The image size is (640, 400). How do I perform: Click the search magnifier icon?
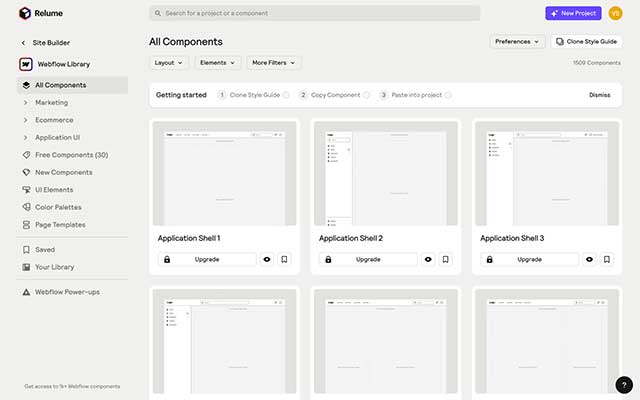click(x=158, y=13)
